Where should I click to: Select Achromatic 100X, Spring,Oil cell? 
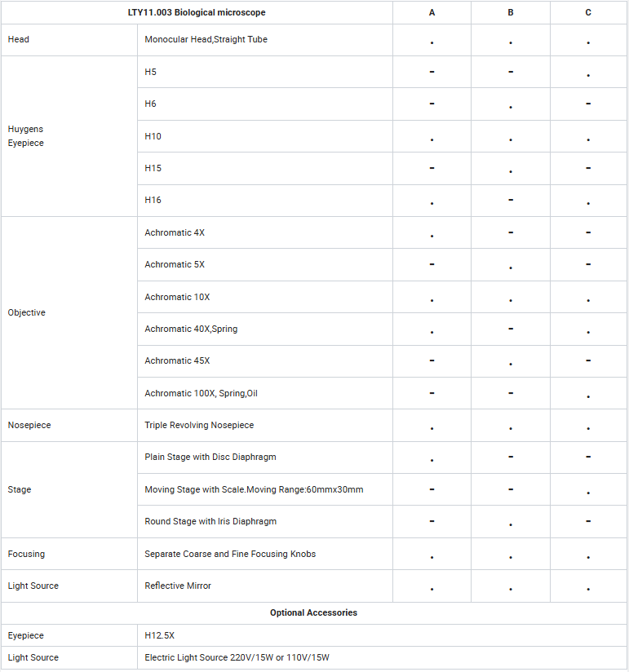tap(265, 393)
